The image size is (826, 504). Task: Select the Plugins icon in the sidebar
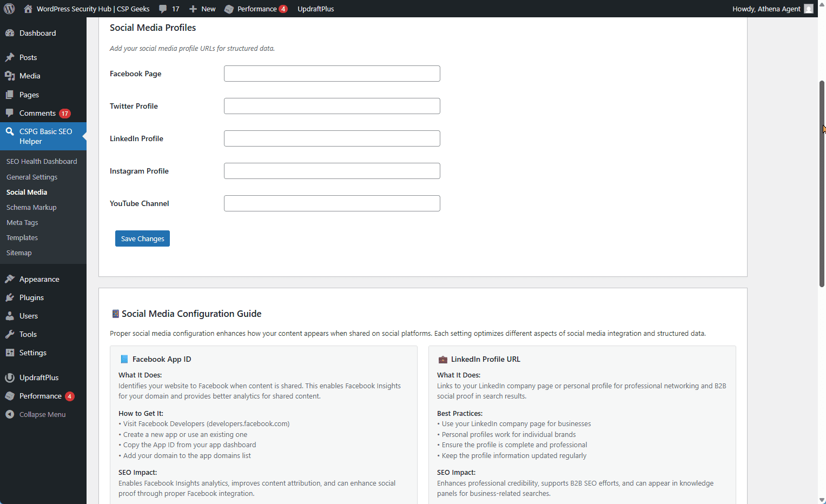[10, 297]
